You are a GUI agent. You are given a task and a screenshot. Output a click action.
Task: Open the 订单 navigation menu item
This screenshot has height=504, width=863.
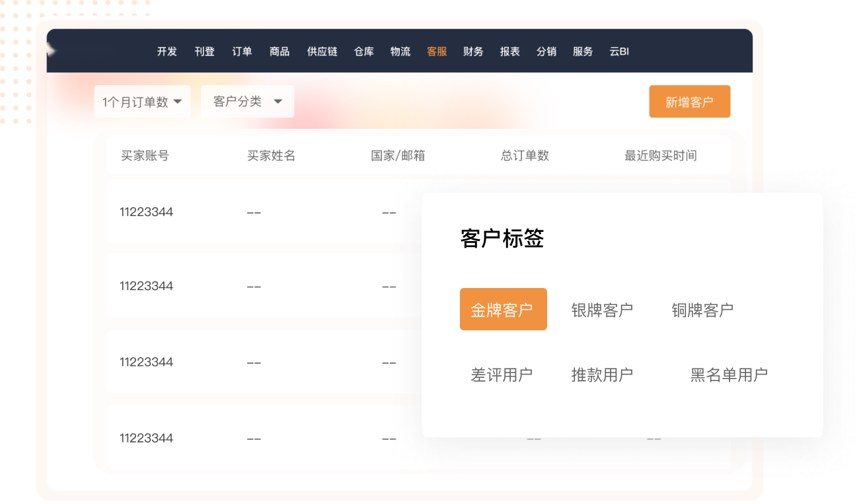tap(242, 52)
